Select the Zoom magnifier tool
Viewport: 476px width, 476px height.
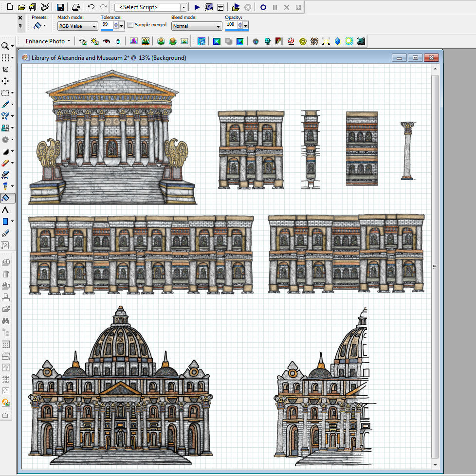(5, 46)
